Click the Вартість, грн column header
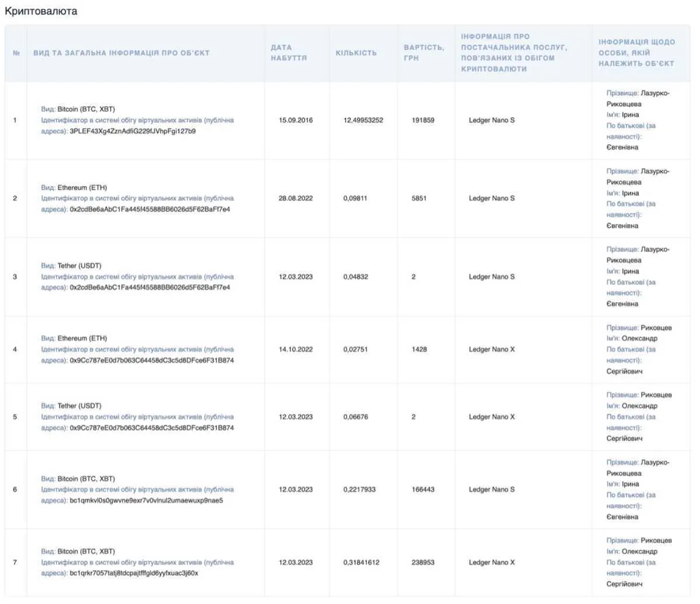This screenshot has width=700, height=604. click(x=423, y=53)
